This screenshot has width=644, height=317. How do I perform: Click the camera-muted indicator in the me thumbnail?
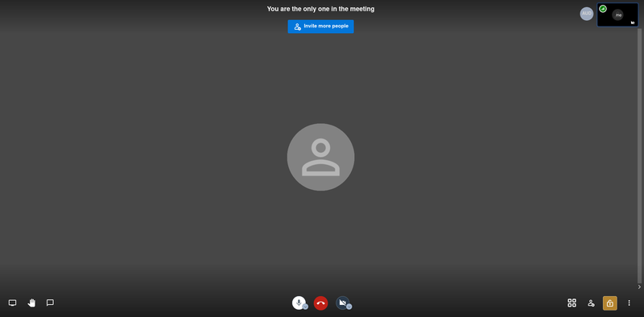tap(633, 23)
